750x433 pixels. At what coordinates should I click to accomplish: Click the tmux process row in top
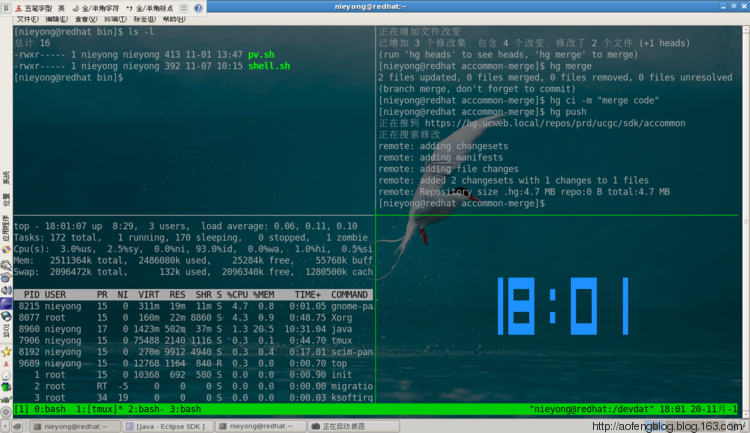point(193,341)
